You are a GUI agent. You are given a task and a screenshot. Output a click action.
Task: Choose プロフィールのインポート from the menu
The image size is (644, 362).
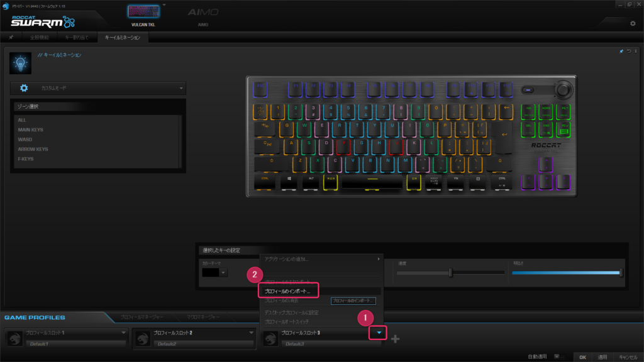coord(287,291)
